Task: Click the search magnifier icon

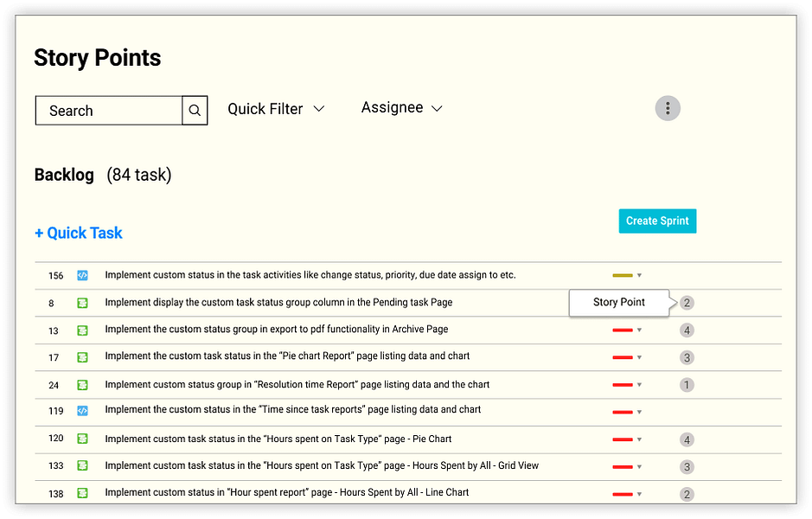Action: click(195, 111)
